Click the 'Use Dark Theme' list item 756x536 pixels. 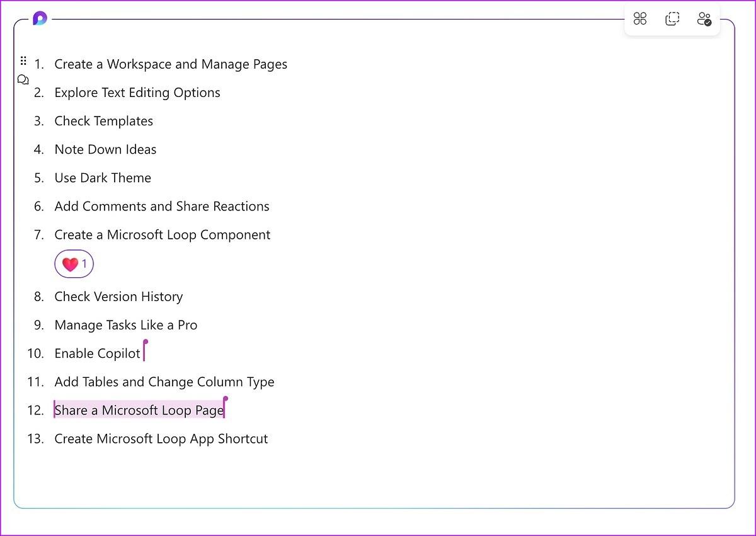point(103,178)
